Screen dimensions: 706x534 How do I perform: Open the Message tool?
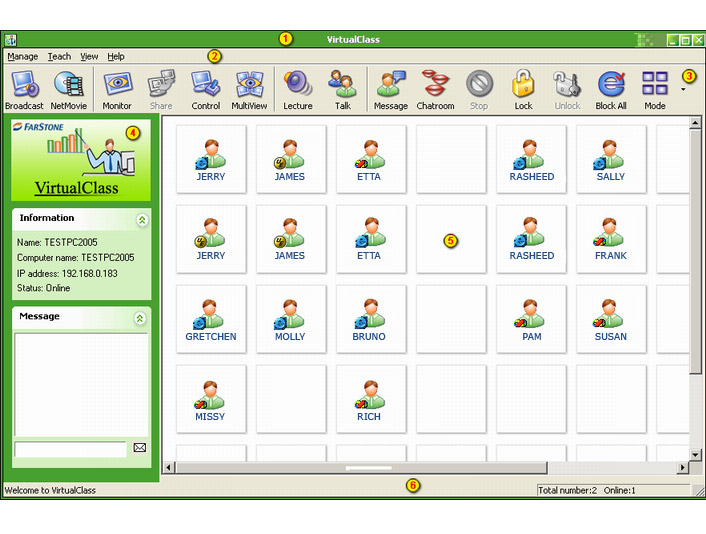pyautogui.click(x=391, y=90)
